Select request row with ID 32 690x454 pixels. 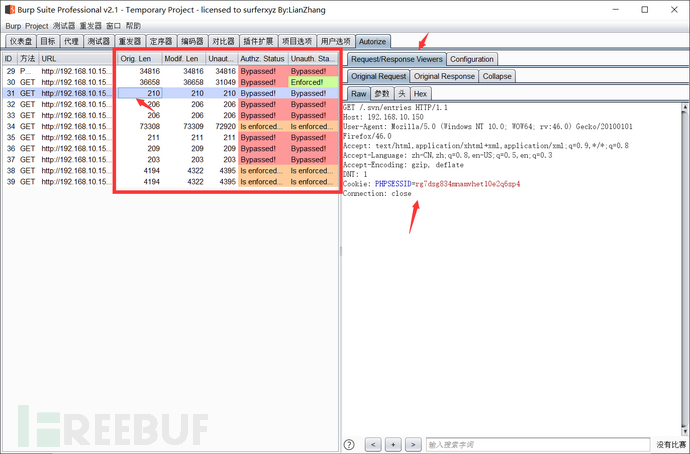[x=170, y=104]
